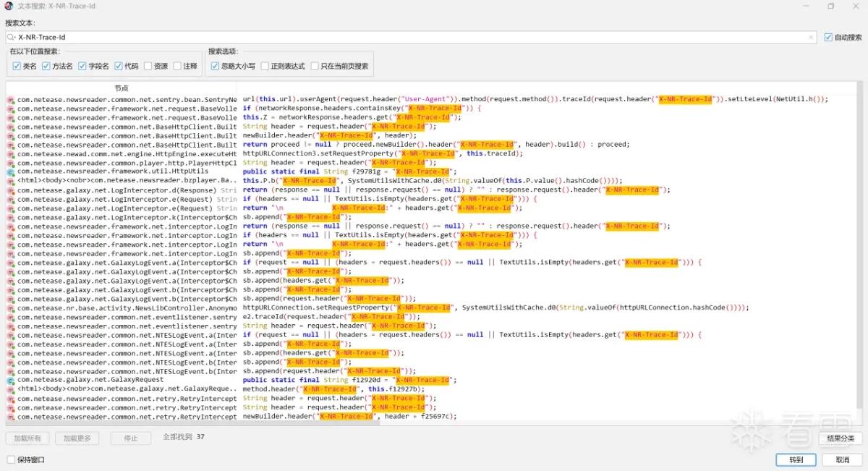Clear the search text with X icon

pos(812,37)
